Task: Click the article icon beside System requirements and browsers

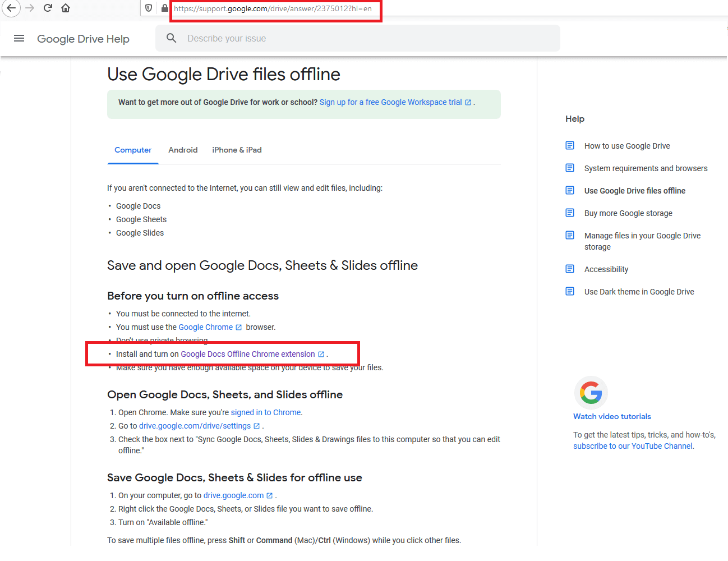Action: tap(570, 168)
